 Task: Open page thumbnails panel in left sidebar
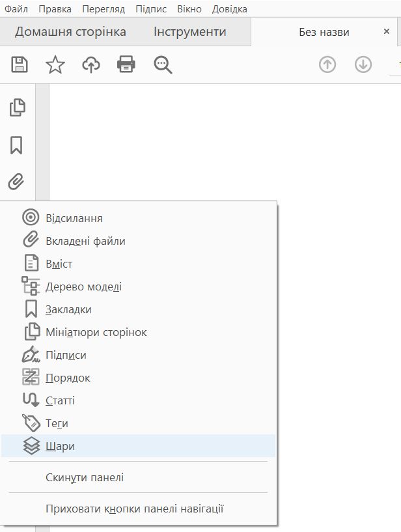point(17,107)
